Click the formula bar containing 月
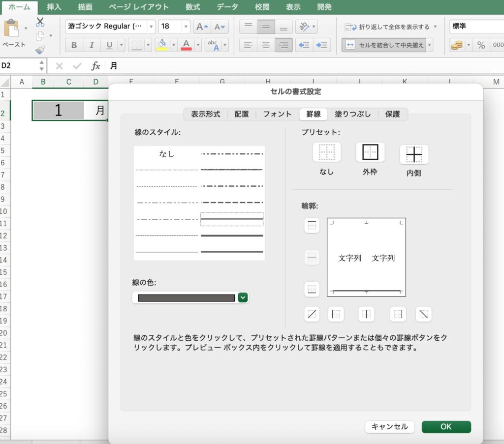 [x=305, y=66]
